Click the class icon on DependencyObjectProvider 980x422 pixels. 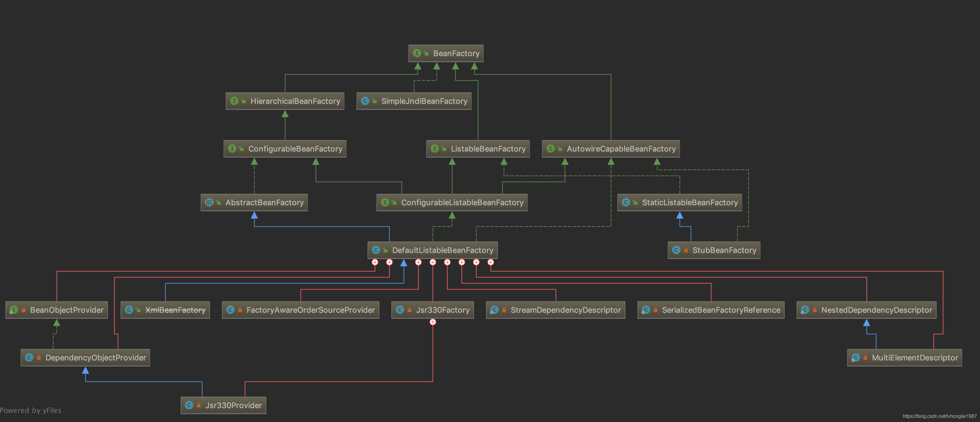coord(29,357)
